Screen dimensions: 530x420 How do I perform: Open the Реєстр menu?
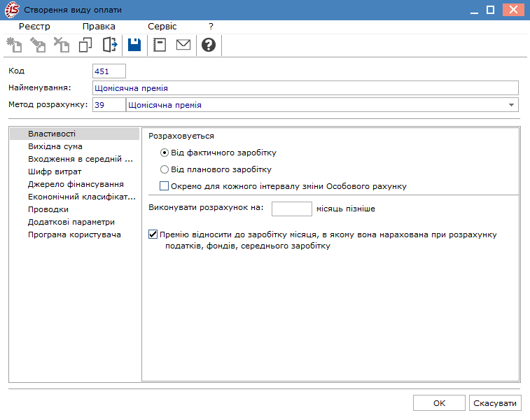tap(34, 27)
